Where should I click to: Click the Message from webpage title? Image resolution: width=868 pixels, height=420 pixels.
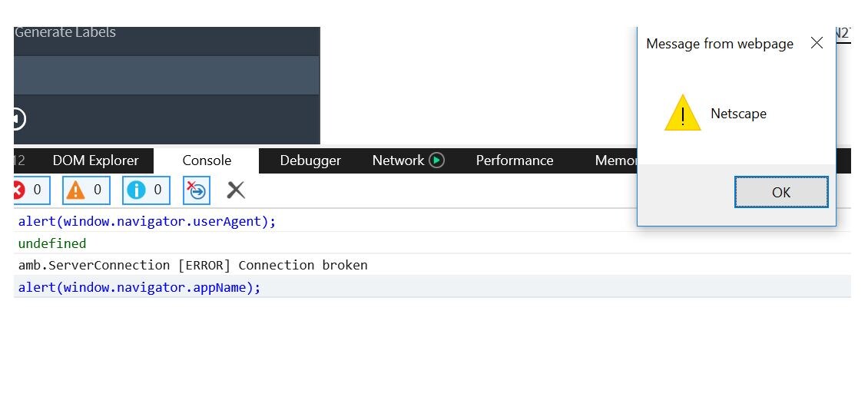click(x=720, y=44)
